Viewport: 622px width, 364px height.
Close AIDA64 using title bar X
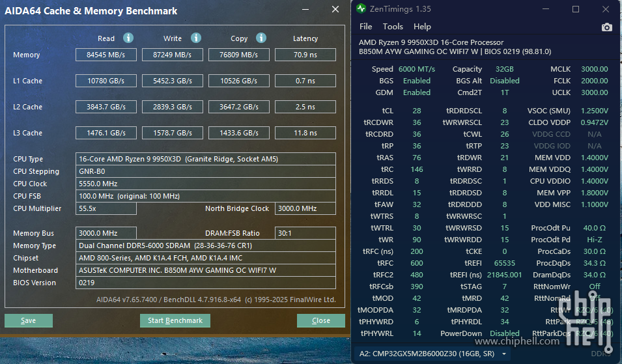click(335, 10)
